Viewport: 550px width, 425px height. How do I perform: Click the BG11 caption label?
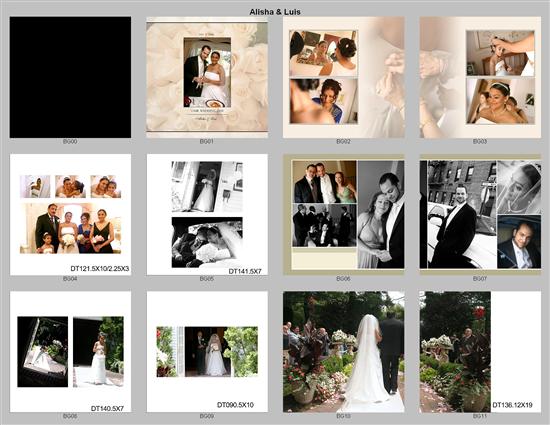(480, 416)
